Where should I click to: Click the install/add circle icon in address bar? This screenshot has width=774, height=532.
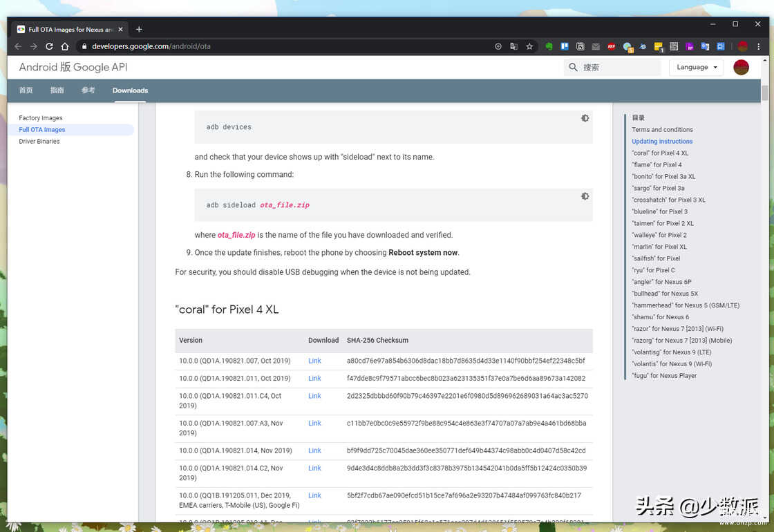(x=498, y=46)
